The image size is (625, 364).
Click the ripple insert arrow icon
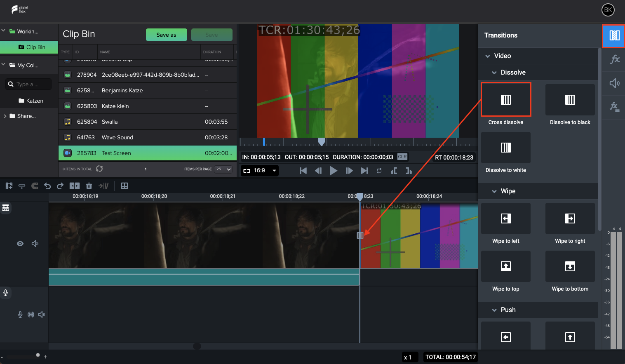(103, 186)
